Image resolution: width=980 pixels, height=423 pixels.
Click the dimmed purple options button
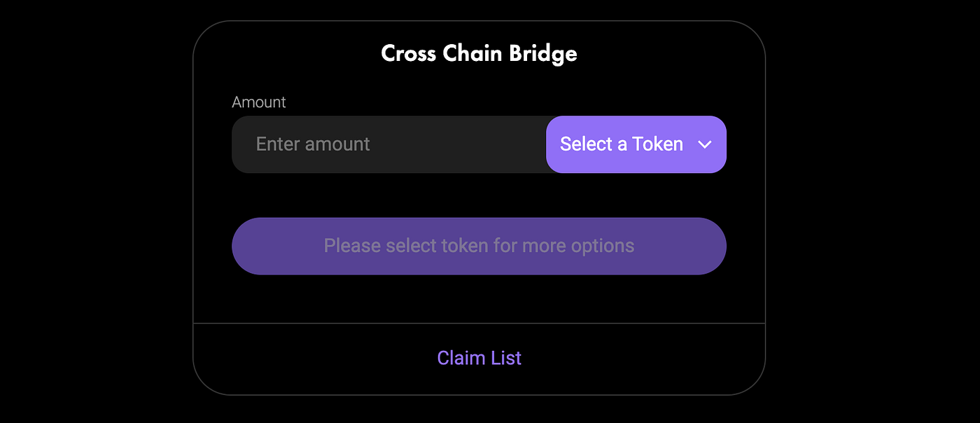pyautogui.click(x=479, y=246)
